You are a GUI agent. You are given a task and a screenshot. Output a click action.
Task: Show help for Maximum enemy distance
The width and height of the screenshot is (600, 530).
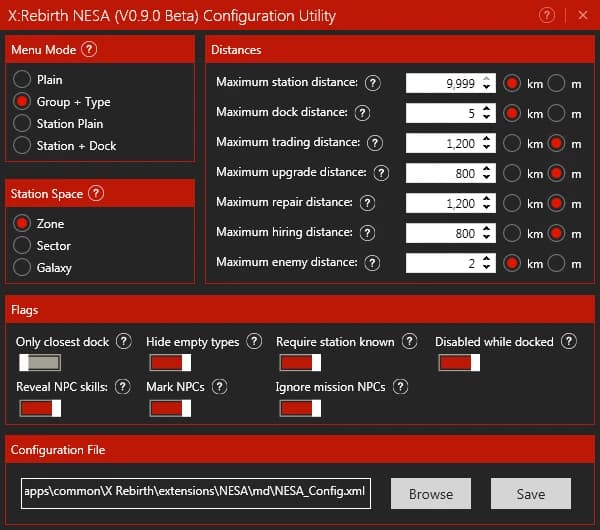[372, 263]
